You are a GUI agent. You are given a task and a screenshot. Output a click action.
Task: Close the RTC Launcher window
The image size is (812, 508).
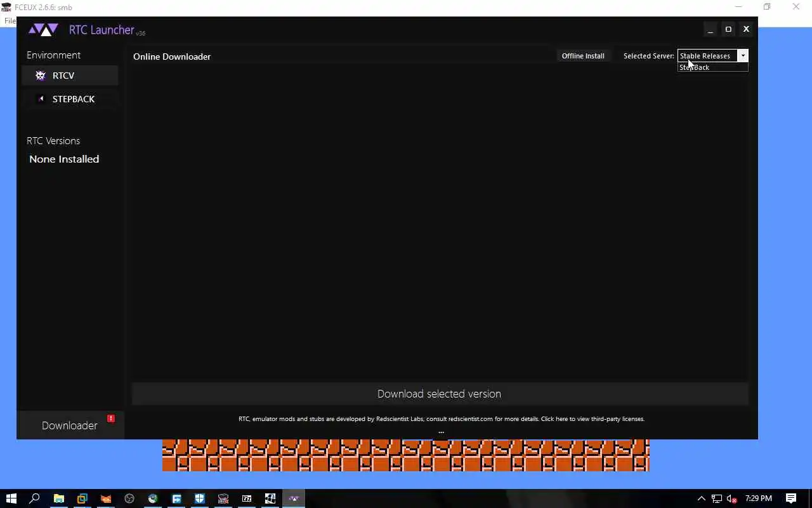point(746,29)
